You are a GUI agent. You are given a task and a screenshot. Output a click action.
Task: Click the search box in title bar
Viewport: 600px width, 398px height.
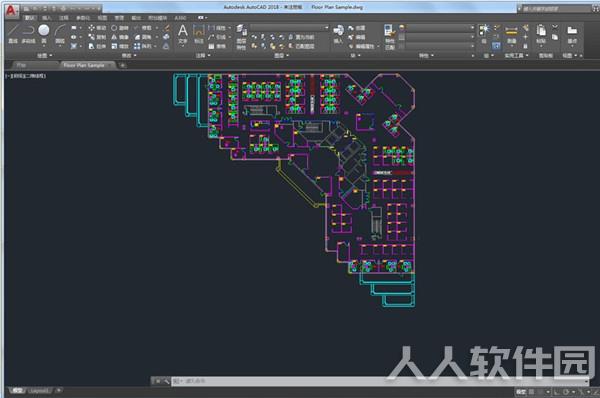pos(557,8)
